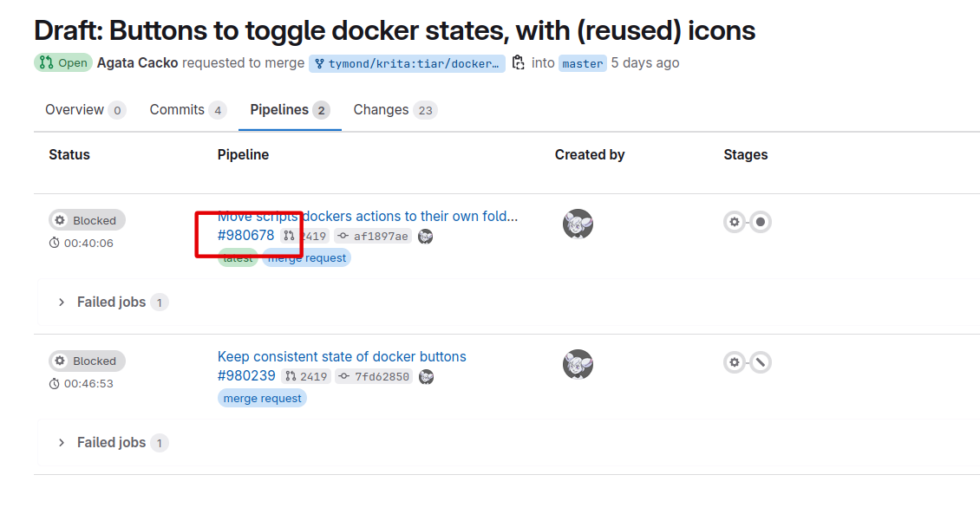This screenshot has height=514, width=980.
Task: Switch to the Commits tab
Action: pos(177,110)
